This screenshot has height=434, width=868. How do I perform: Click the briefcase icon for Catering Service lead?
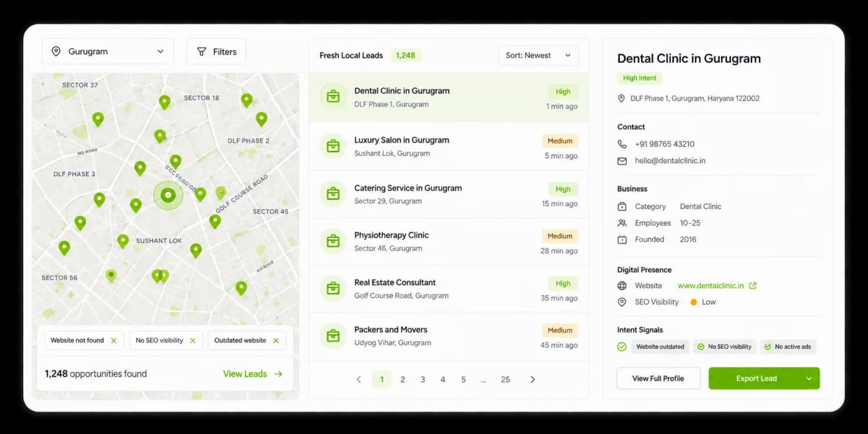(333, 194)
